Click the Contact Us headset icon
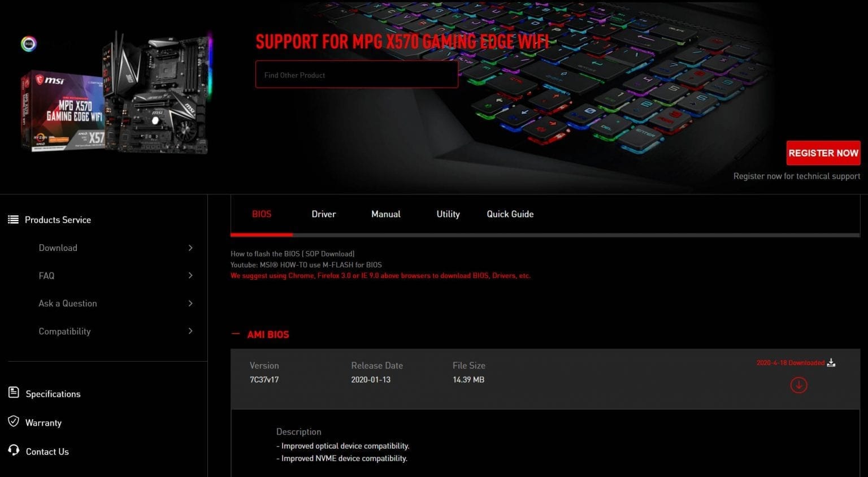 pos(14,450)
